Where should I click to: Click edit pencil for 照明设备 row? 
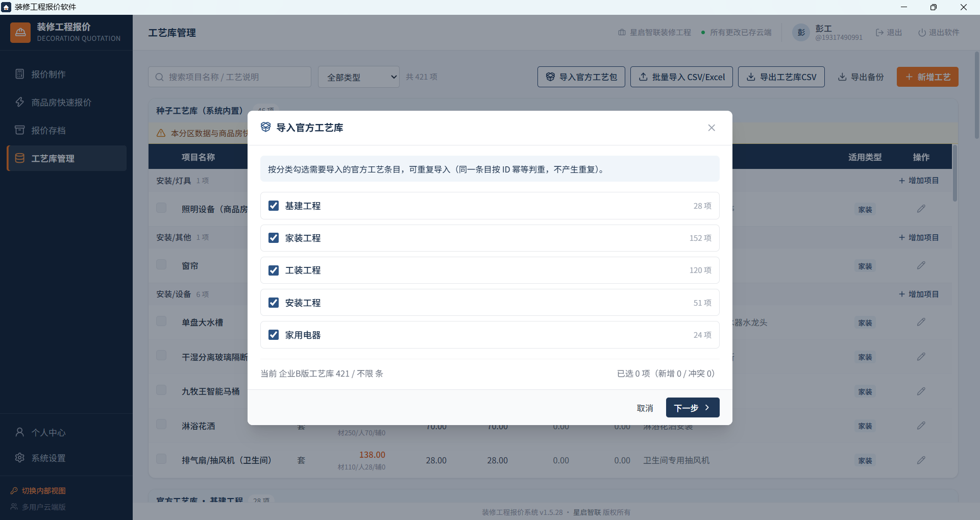[921, 209]
